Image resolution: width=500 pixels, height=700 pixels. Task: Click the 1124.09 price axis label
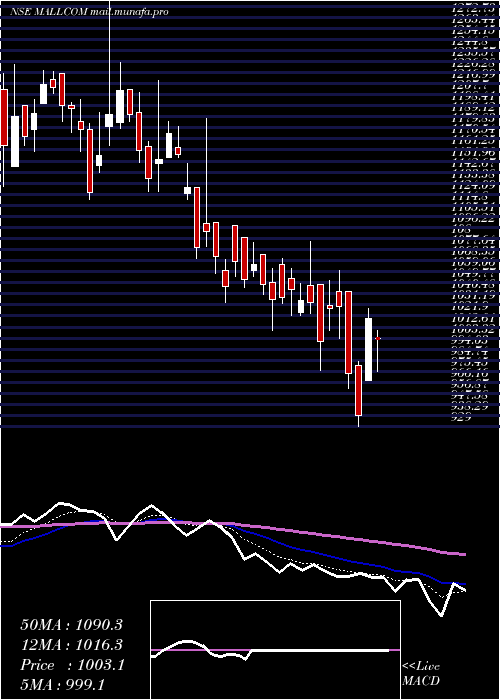(x=475, y=186)
